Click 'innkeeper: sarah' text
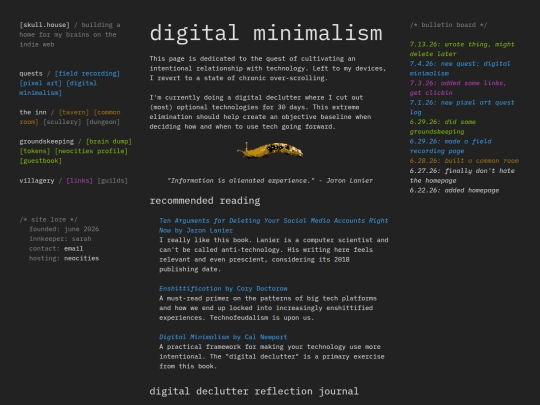This screenshot has height=405, width=540. 60,239
